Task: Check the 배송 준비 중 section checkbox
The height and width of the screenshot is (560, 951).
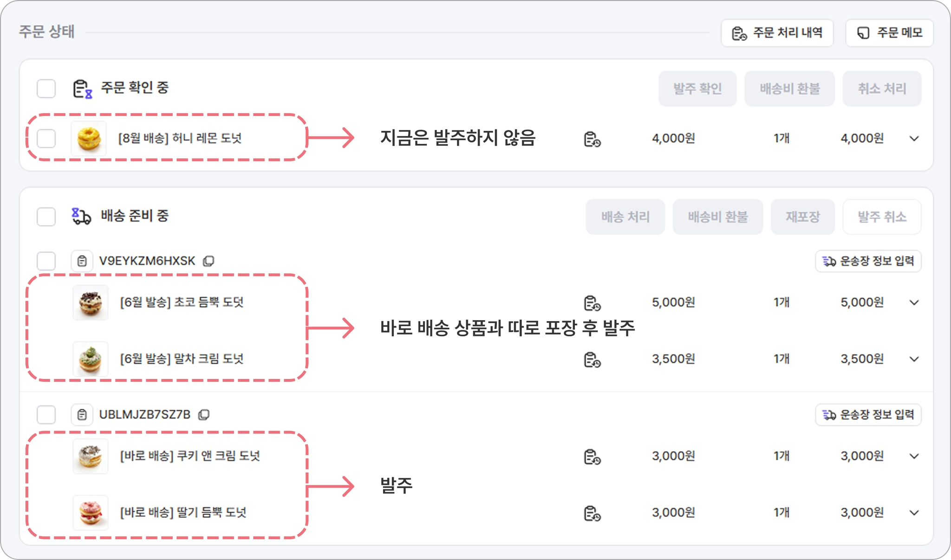Action: click(46, 217)
